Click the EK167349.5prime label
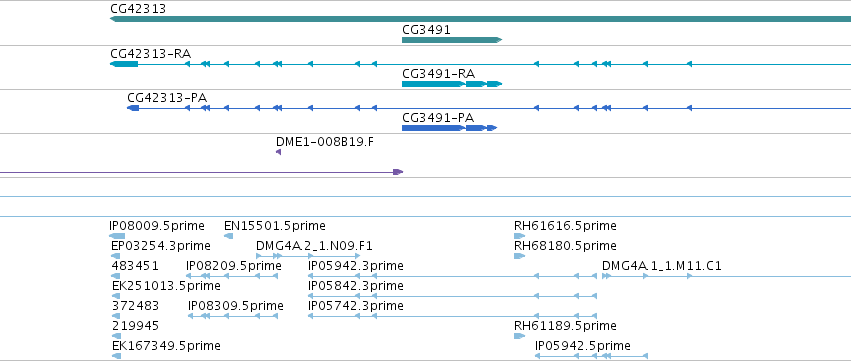Screen dimensions: 851x361 (166, 346)
